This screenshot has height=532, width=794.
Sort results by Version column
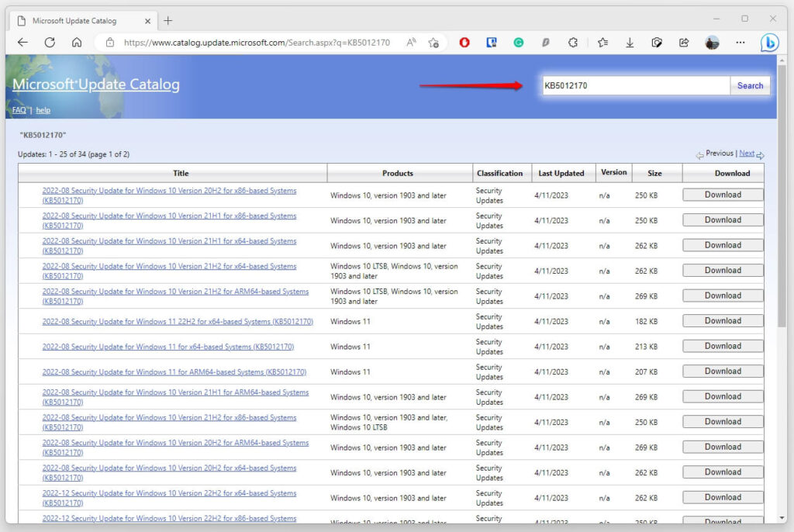click(x=614, y=172)
